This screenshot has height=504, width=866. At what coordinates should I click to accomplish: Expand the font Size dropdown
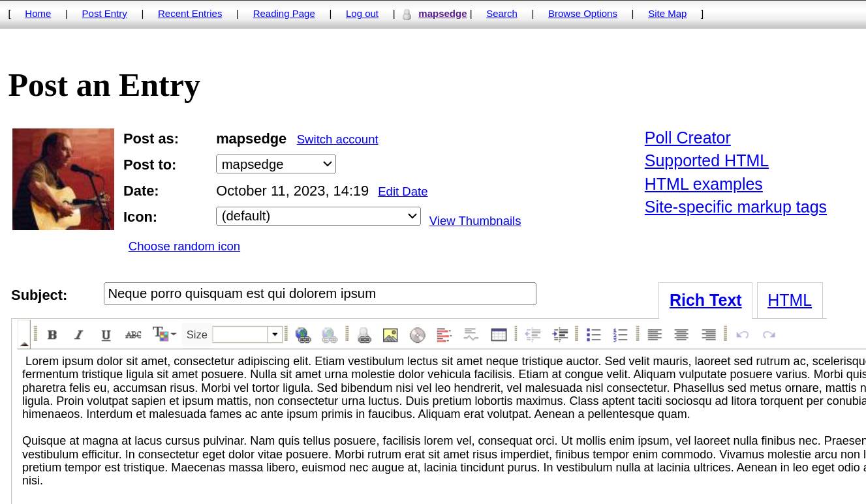tap(275, 335)
